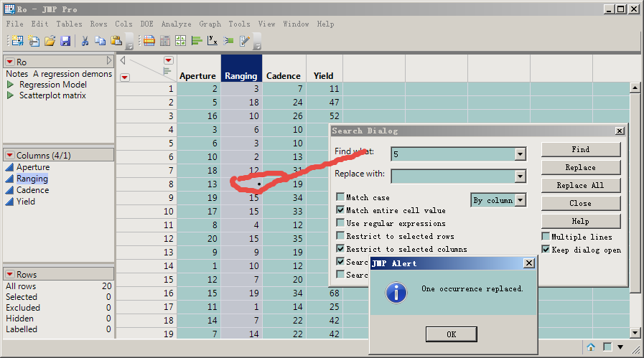Click the Save diskette icon
This screenshot has height=358, width=644.
(65, 41)
